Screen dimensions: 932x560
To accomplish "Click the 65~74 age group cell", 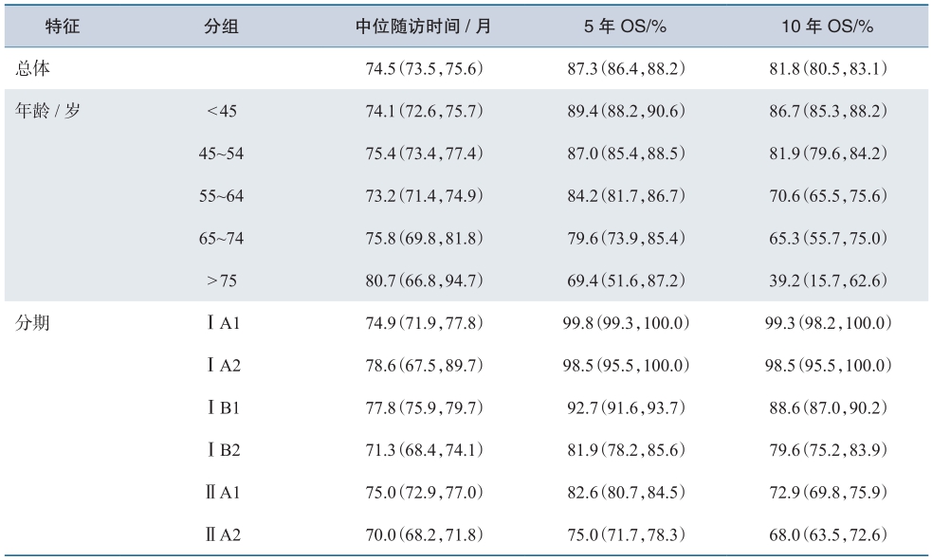I will click(x=221, y=238).
